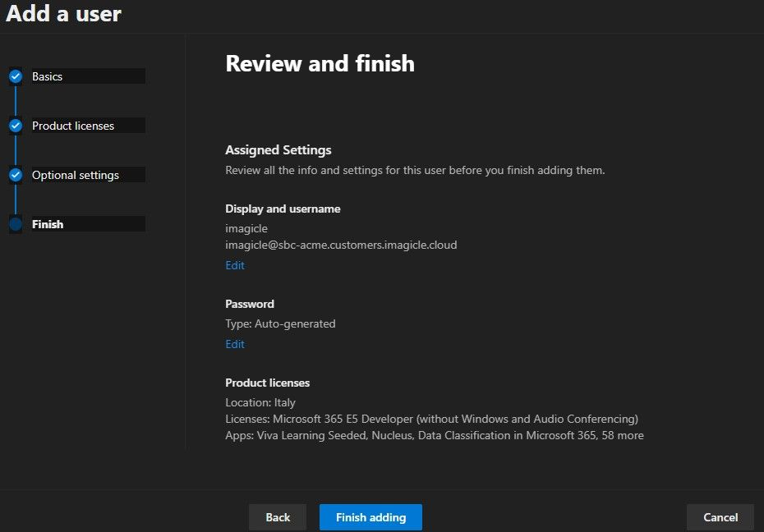Click the Product licenses step checkmark icon
764x532 pixels.
15,126
